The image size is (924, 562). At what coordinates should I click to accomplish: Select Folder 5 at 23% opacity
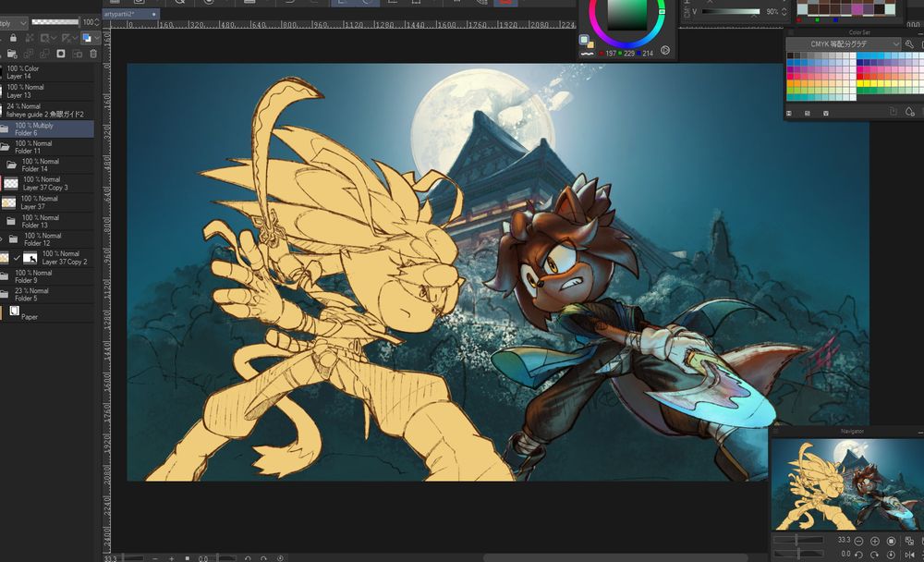[47, 294]
